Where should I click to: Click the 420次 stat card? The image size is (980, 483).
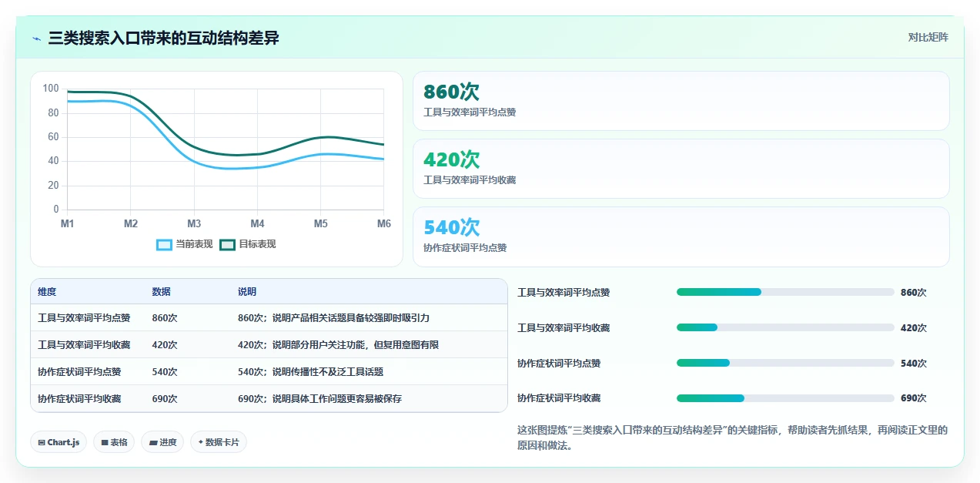(x=681, y=169)
